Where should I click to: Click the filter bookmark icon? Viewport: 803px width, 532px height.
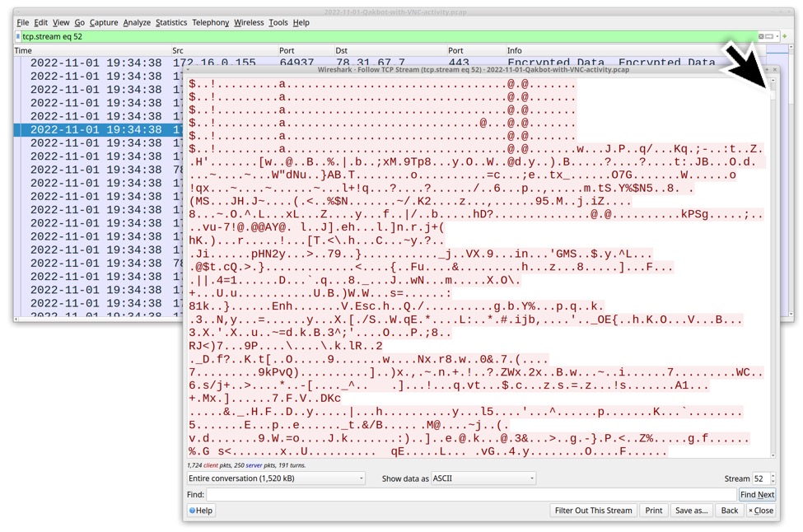pos(18,36)
